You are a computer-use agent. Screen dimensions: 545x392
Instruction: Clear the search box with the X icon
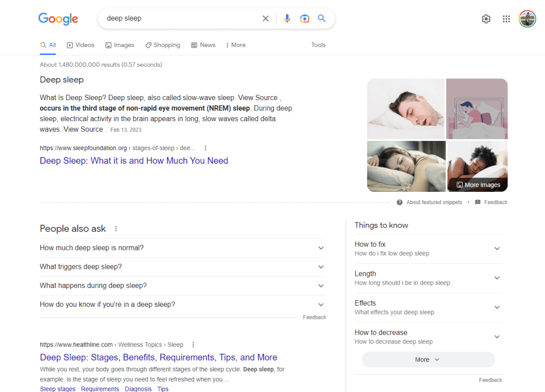(266, 18)
